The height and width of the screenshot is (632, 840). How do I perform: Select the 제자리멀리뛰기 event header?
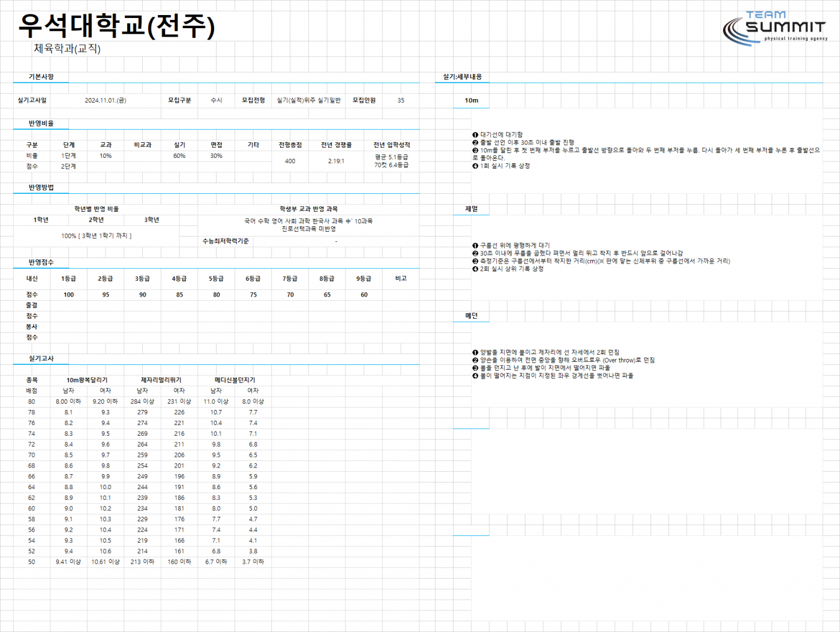pyautogui.click(x=161, y=381)
